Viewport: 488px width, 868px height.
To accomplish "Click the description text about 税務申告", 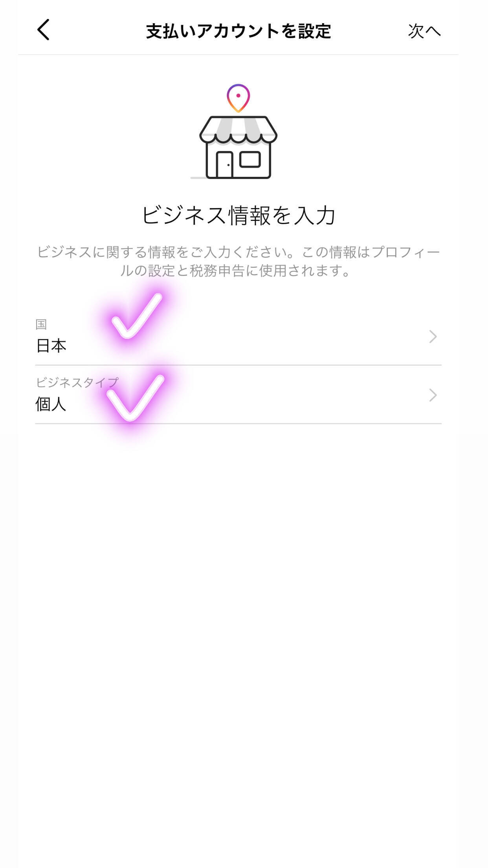I will tap(238, 261).
